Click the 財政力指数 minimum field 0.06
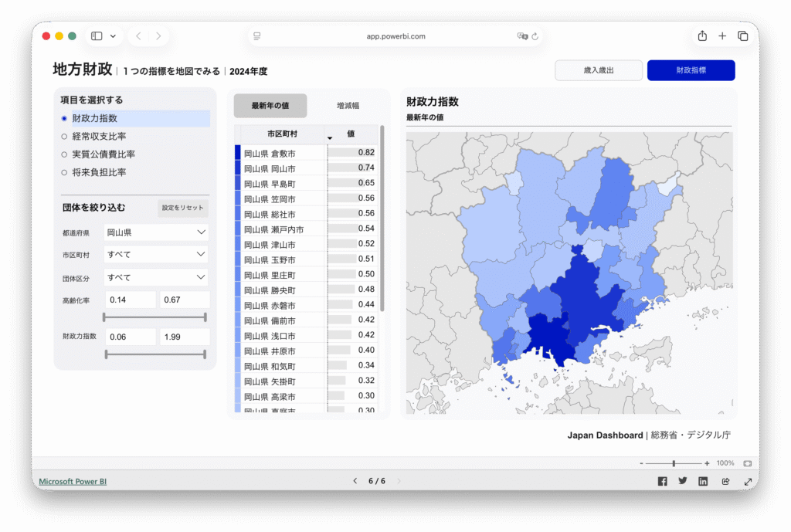Screen dimensions: 791x532 tap(130, 337)
